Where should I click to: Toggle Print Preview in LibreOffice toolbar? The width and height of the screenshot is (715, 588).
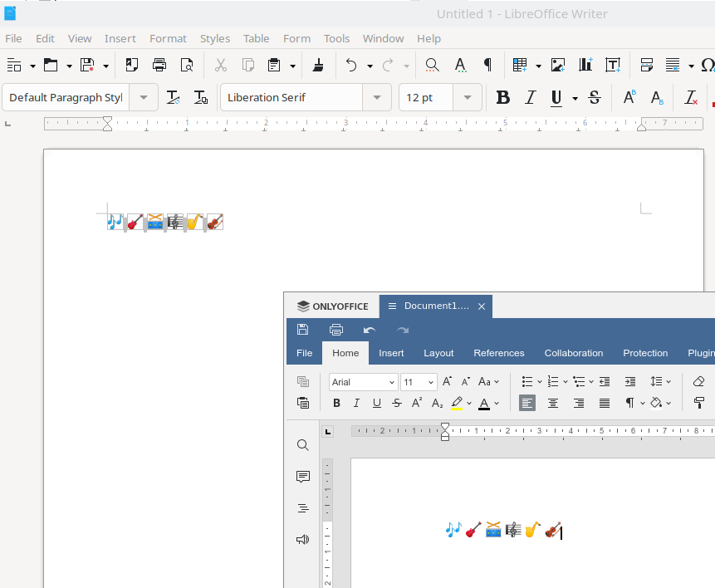[187, 66]
